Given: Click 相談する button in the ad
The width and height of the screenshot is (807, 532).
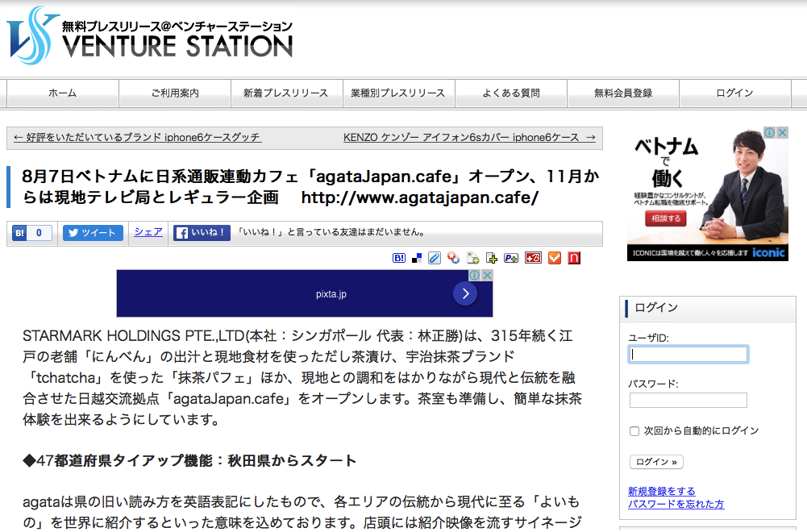Looking at the screenshot, I should pos(665,218).
